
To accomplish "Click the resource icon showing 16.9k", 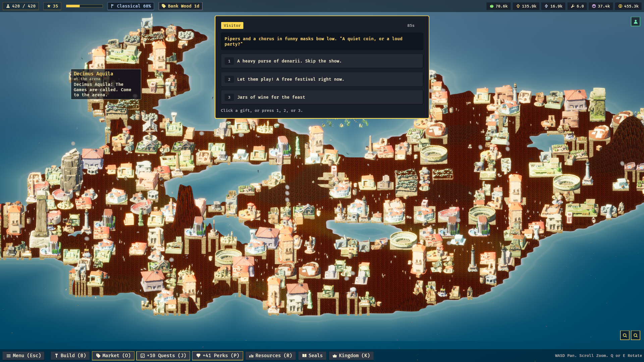I will pos(546,6).
